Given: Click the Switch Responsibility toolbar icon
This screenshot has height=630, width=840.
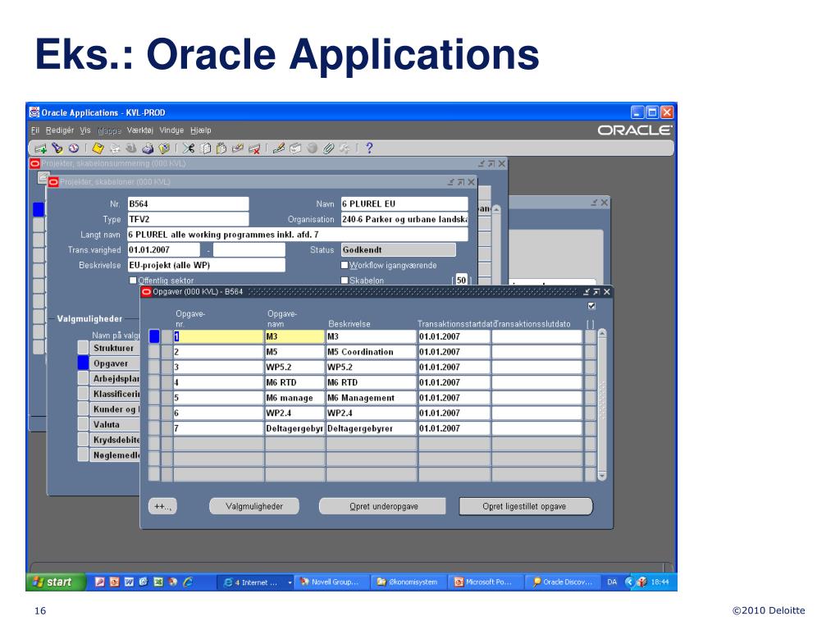Looking at the screenshot, I should pyautogui.click(x=131, y=148).
